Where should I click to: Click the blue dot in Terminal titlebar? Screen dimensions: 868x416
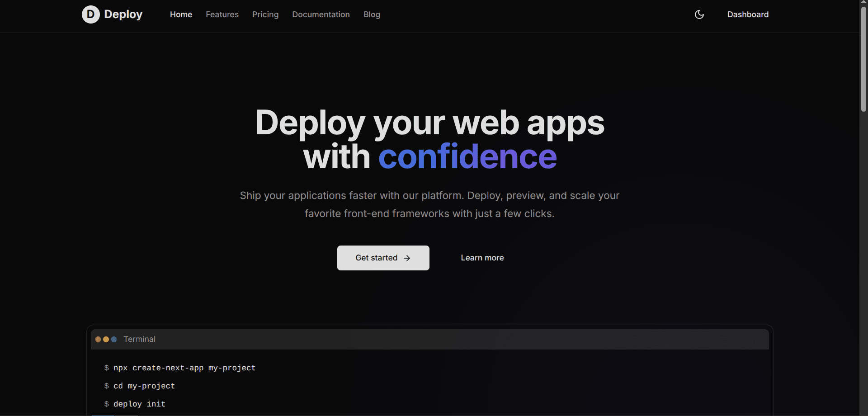pyautogui.click(x=114, y=339)
